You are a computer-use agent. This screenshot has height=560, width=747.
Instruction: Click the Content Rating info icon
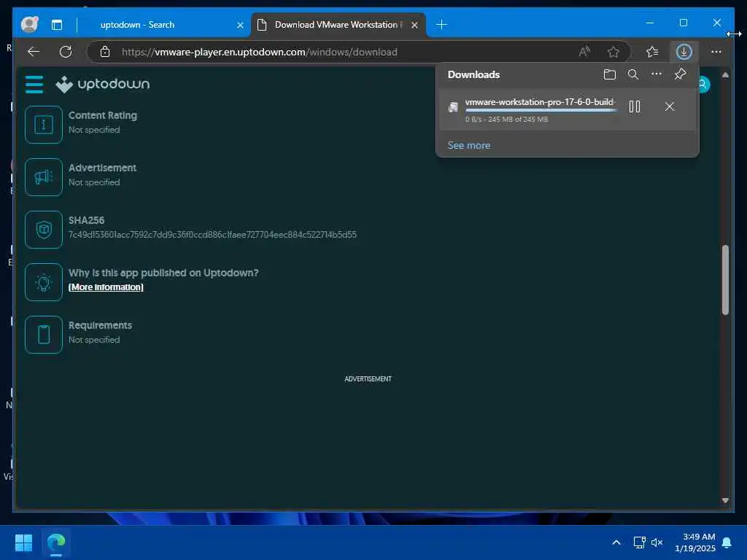click(44, 125)
